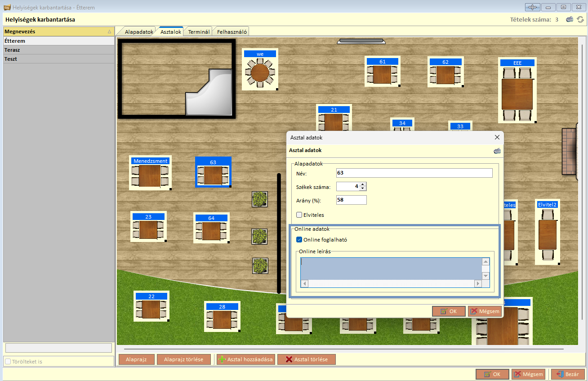The image size is (588, 381).
Task: Select table 21 on the floor plan
Action: [334, 118]
